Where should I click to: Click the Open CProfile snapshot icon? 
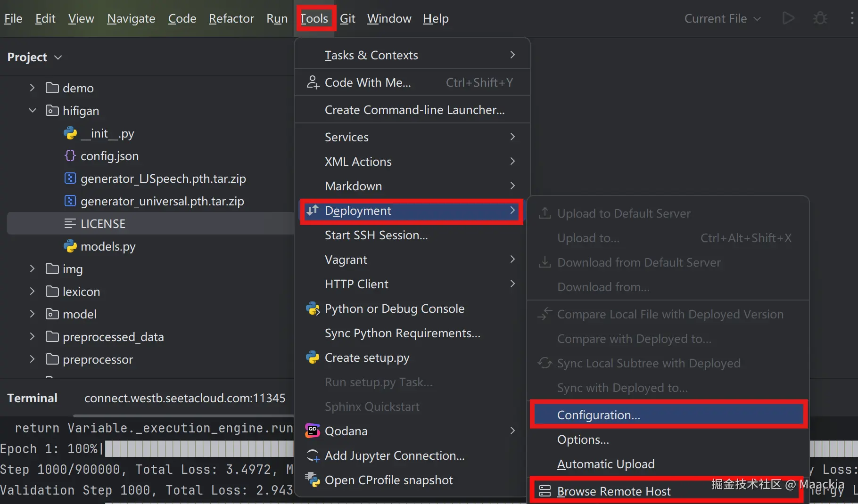(313, 480)
